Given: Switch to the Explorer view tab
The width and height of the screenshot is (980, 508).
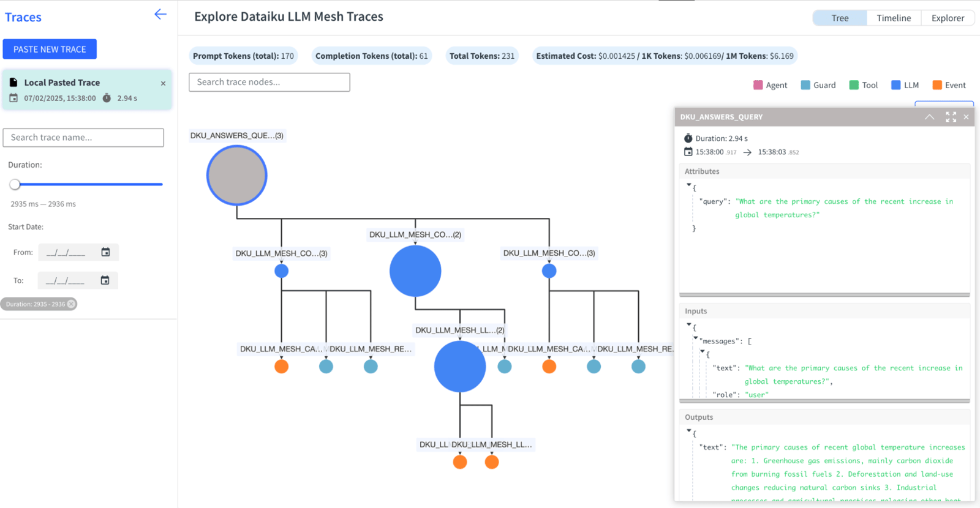Looking at the screenshot, I should click(948, 18).
